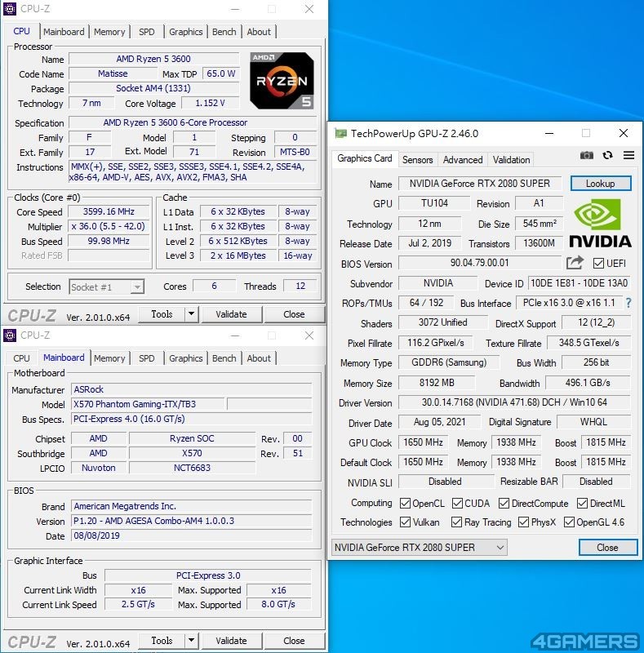
Task: Open About tab in top CPU-Z
Action: coord(259,32)
